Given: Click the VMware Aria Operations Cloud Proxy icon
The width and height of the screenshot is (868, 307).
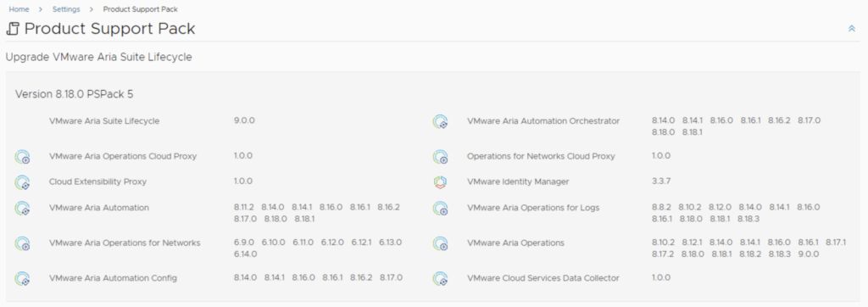Looking at the screenshot, I should [x=22, y=157].
